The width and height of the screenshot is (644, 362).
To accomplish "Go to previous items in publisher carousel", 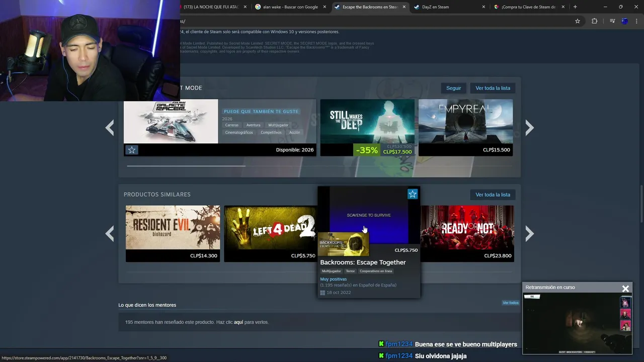I will (110, 128).
